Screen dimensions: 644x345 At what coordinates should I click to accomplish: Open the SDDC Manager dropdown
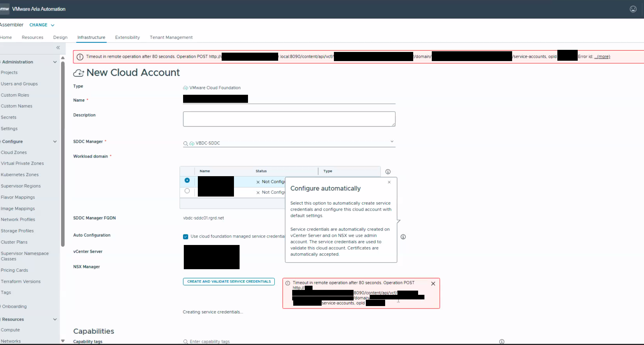coord(392,142)
